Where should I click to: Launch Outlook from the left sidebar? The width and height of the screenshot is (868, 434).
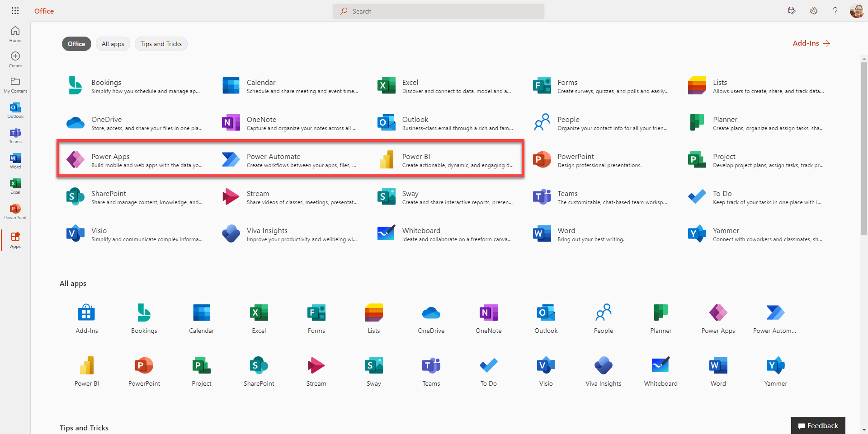[15, 110]
